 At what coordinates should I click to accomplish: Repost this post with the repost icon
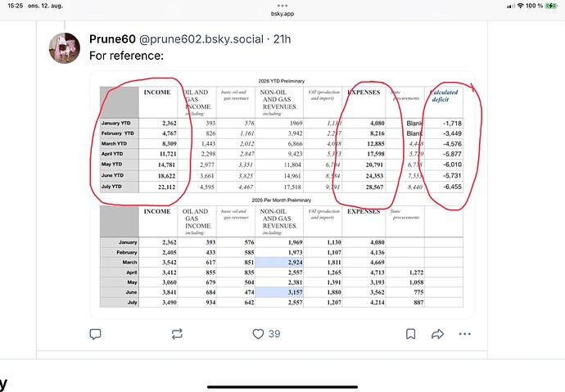pos(177,334)
